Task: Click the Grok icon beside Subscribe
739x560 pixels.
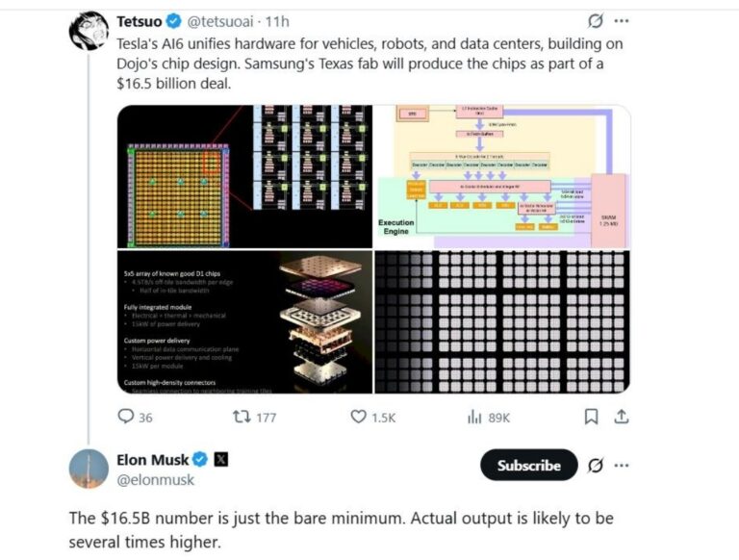Action: point(596,466)
